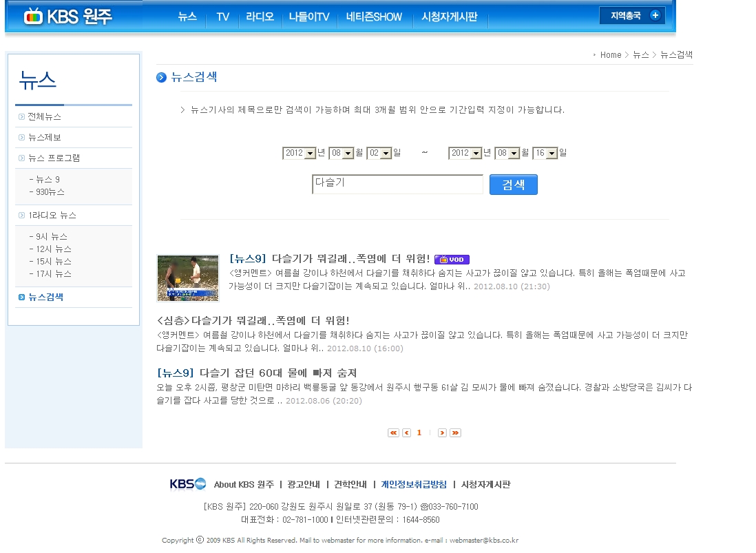756x553 pixels.
Task: Select 전체뉴스 in sidebar
Action: coord(44,116)
